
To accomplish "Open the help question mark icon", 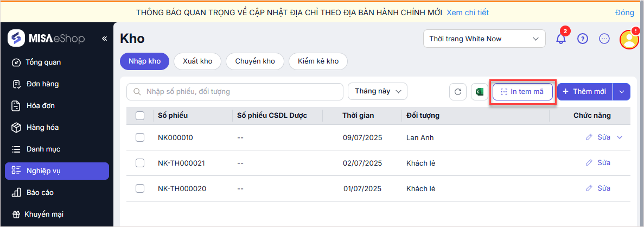I will [583, 39].
